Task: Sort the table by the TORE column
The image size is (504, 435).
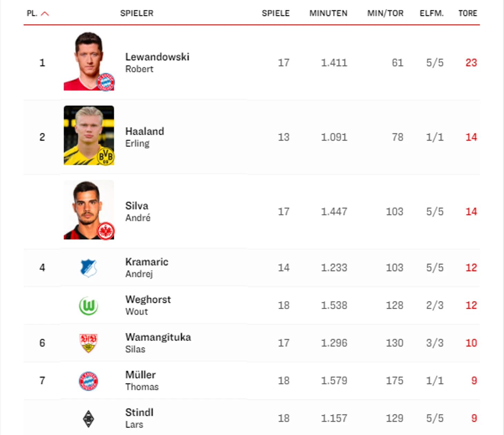Action: point(467,13)
